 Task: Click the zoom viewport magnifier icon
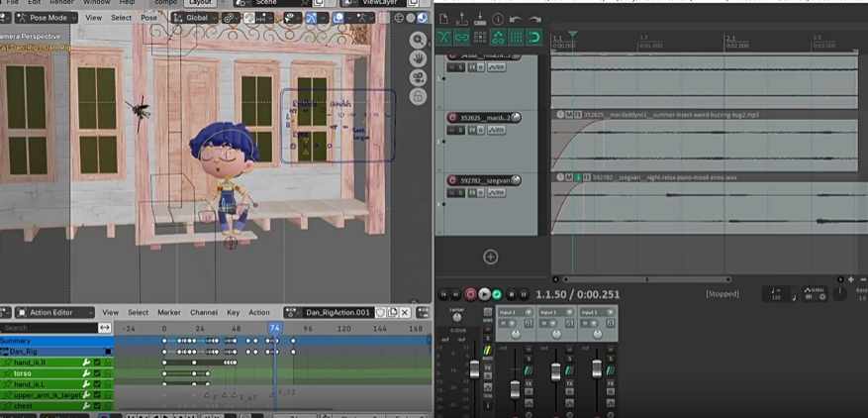pos(419,40)
